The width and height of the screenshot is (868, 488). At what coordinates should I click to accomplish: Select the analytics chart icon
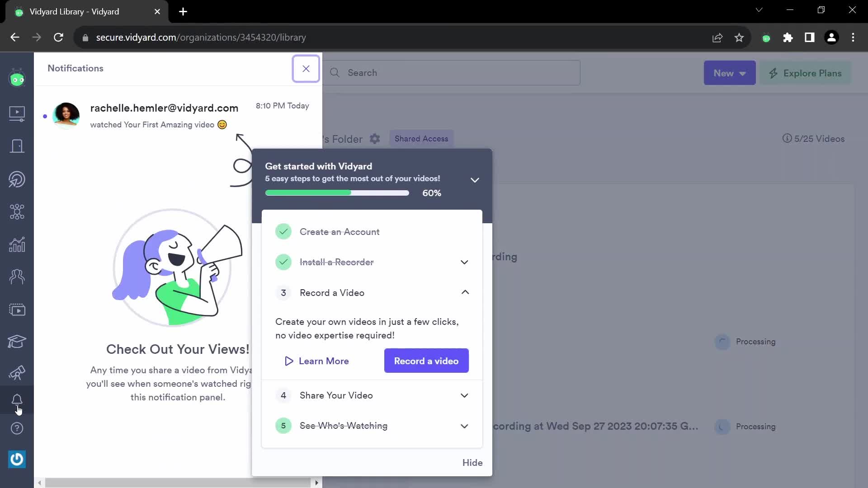click(x=17, y=244)
